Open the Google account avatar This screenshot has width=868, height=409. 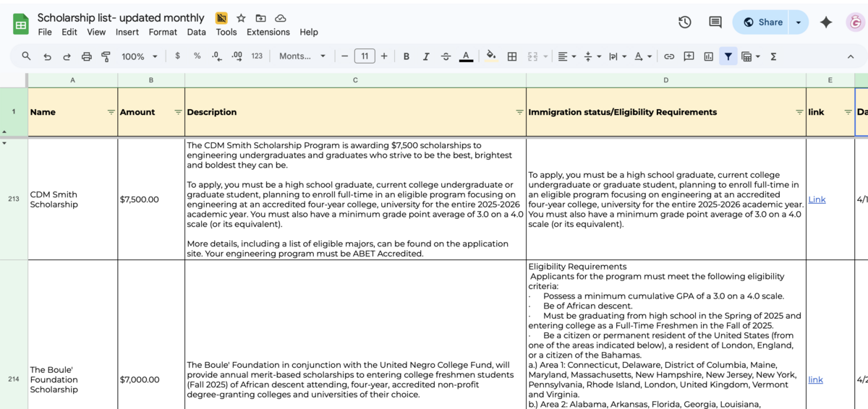tap(856, 22)
